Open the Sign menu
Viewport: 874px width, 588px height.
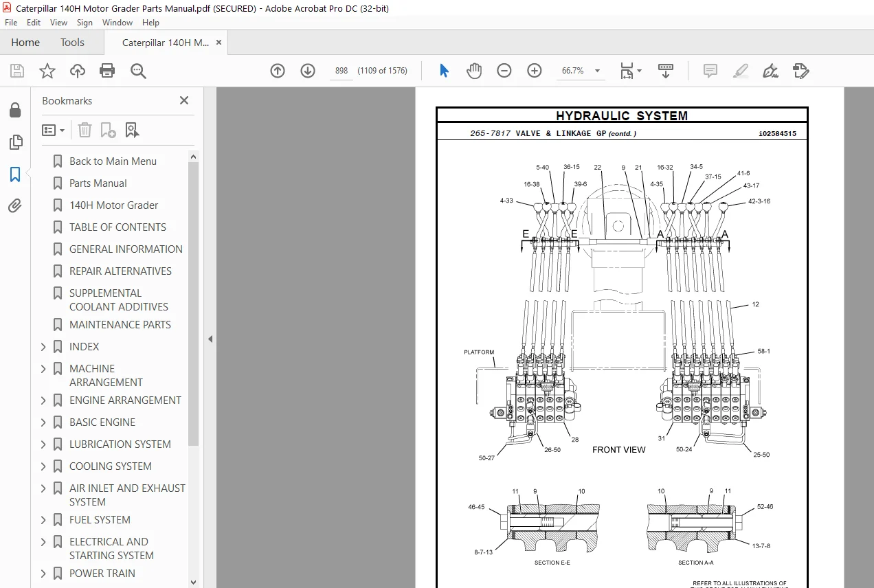click(85, 23)
